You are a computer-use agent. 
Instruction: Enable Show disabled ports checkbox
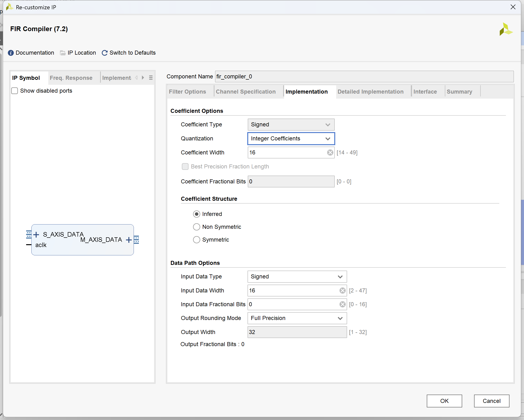tap(15, 91)
